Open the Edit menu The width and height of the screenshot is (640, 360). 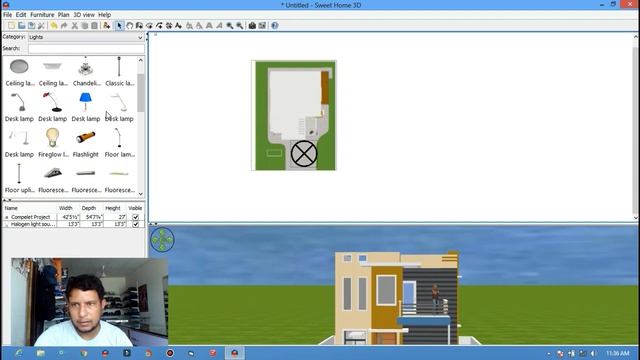tap(21, 15)
